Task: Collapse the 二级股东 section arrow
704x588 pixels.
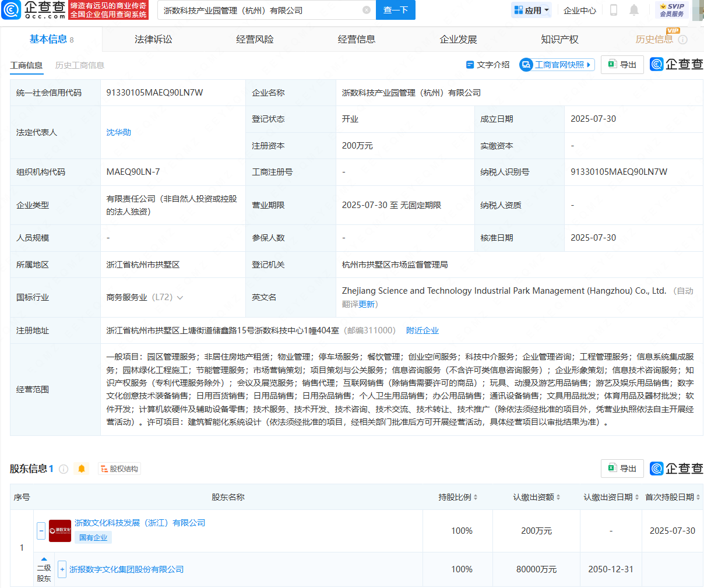Action: coord(44,559)
